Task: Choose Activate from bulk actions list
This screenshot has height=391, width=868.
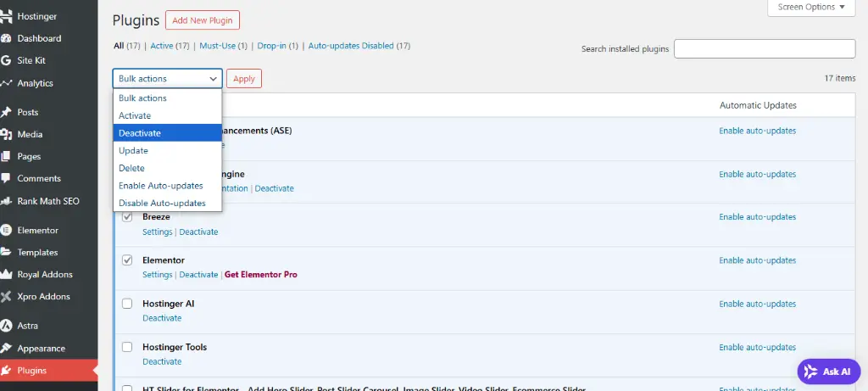Action: [x=167, y=115]
